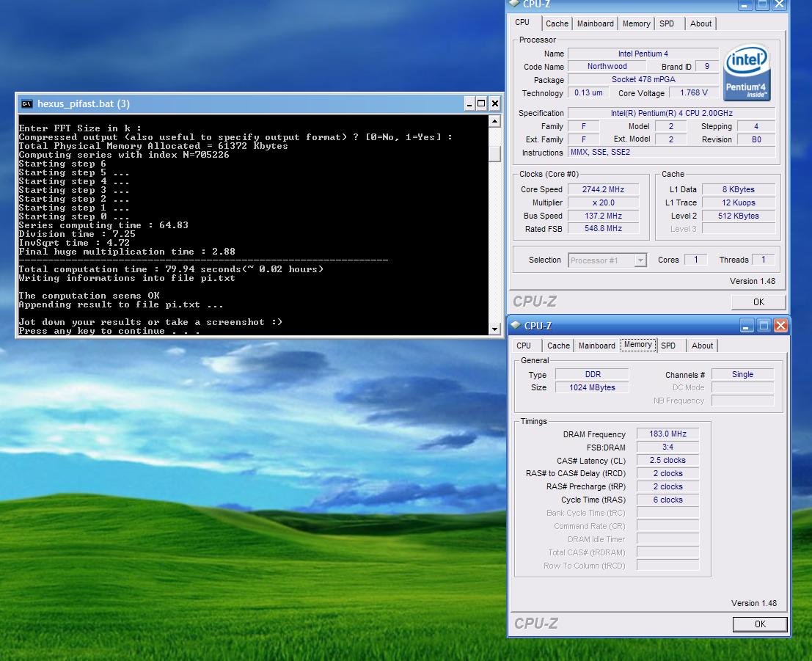Click the '0.13 um' technology value

(x=588, y=92)
